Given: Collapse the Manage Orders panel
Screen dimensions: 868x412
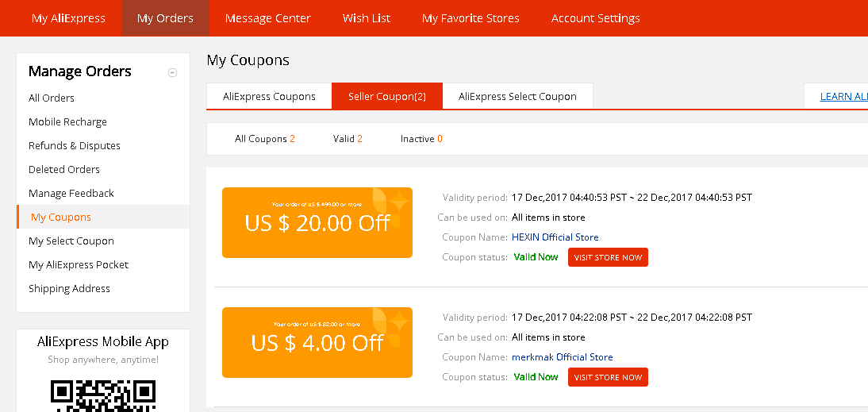Looking at the screenshot, I should click(172, 72).
